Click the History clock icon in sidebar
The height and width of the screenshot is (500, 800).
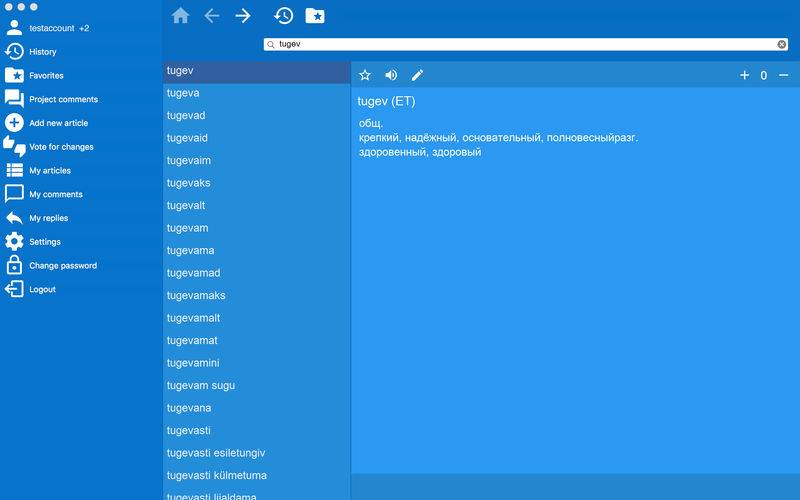coord(14,52)
